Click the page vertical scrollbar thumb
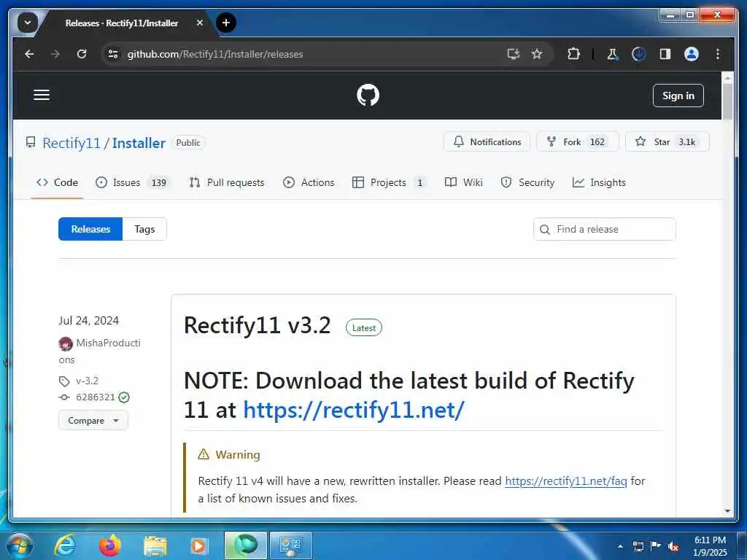Viewport: 747px width, 560px height. (727, 101)
